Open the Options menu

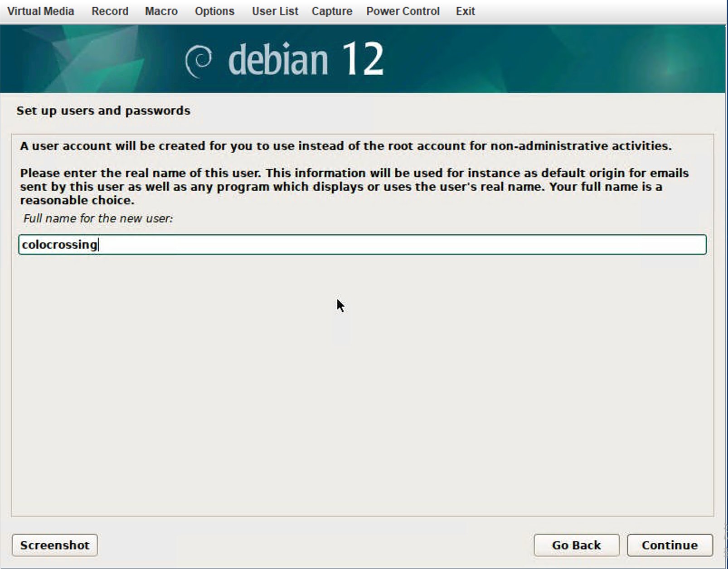214,11
